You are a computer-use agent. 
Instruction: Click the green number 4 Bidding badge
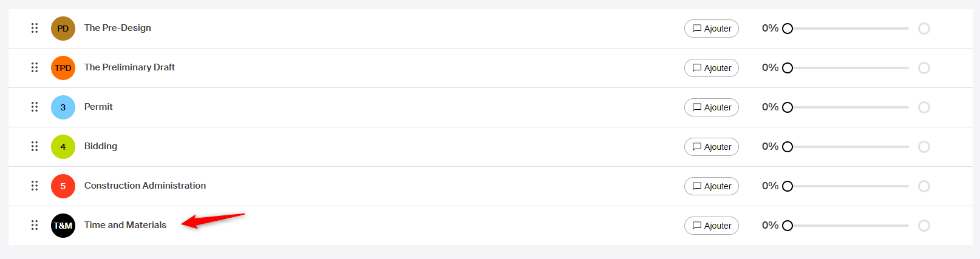[63, 147]
